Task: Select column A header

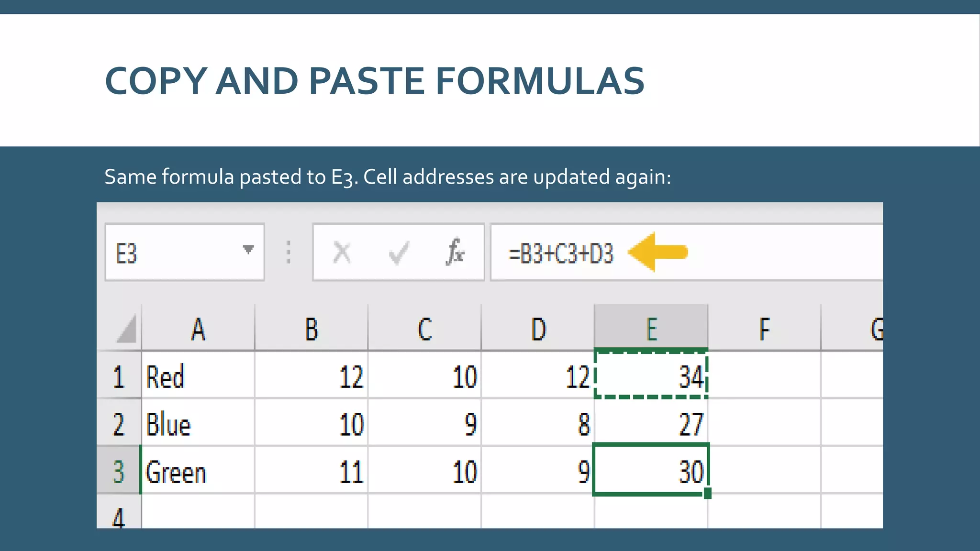Action: pyautogui.click(x=198, y=329)
